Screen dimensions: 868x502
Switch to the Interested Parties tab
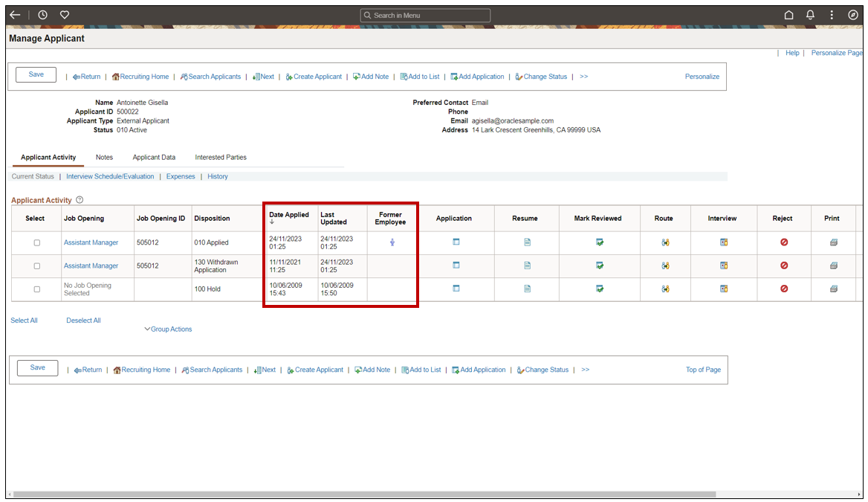(x=220, y=158)
